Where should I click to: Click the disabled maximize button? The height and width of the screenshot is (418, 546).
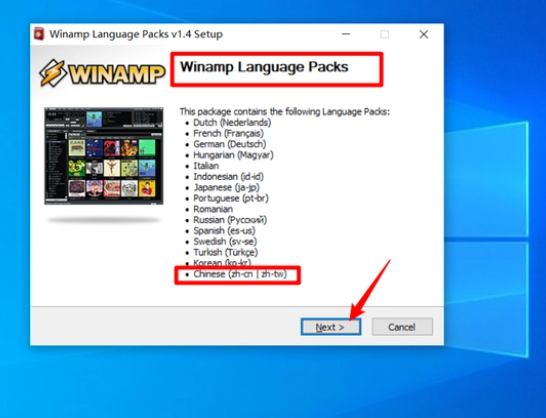pos(385,34)
